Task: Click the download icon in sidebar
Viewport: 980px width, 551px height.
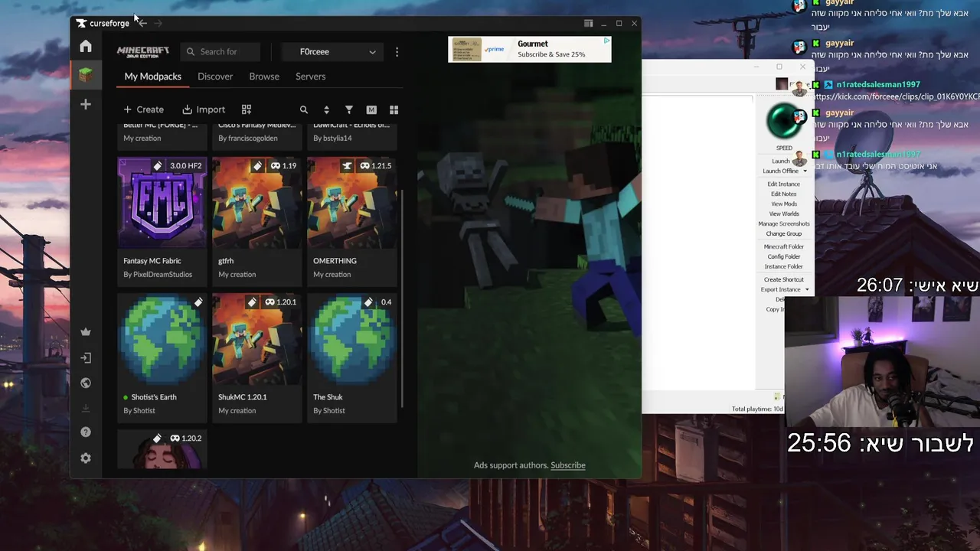Action: [86, 408]
